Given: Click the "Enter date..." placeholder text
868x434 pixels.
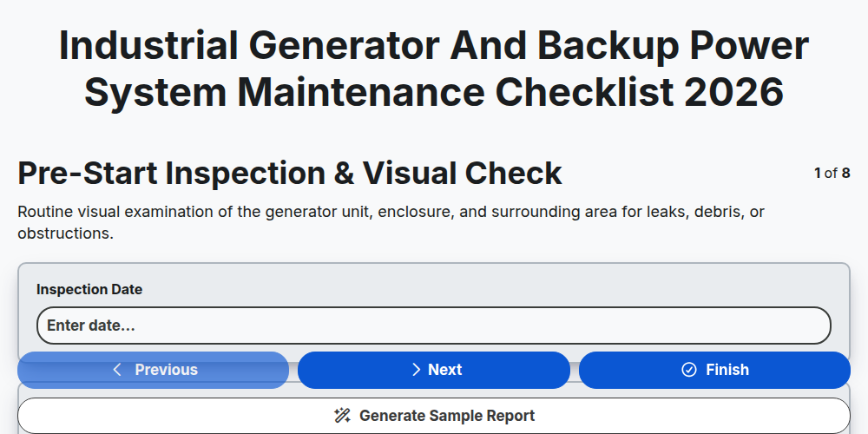Looking at the screenshot, I should (x=91, y=325).
